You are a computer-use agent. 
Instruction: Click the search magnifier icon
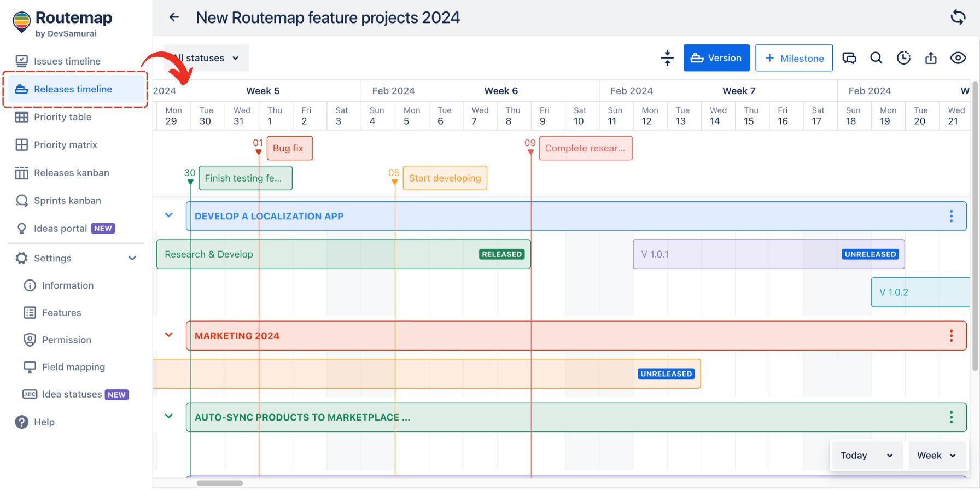tap(876, 58)
